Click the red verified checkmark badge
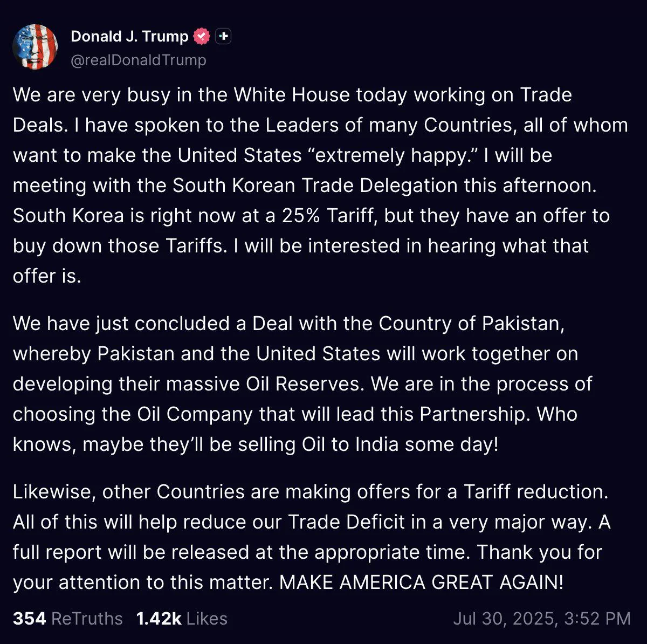This screenshot has height=644, width=647. click(202, 37)
